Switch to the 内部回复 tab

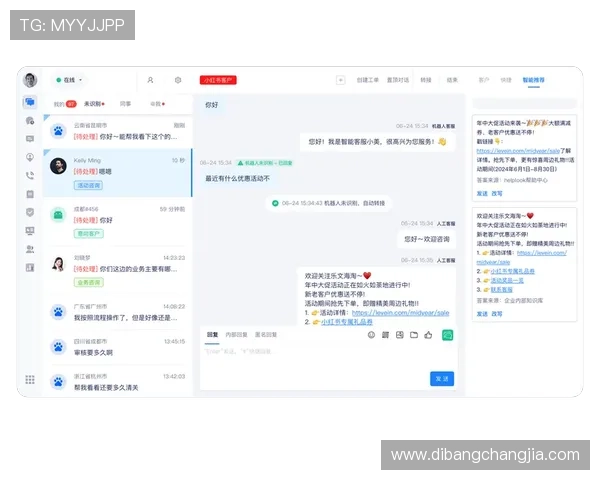pyautogui.click(x=236, y=335)
